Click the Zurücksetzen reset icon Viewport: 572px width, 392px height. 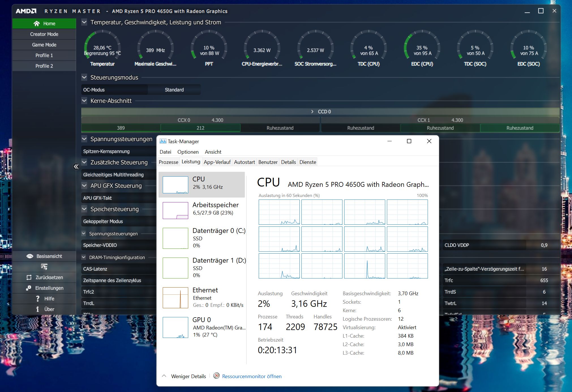(x=29, y=277)
